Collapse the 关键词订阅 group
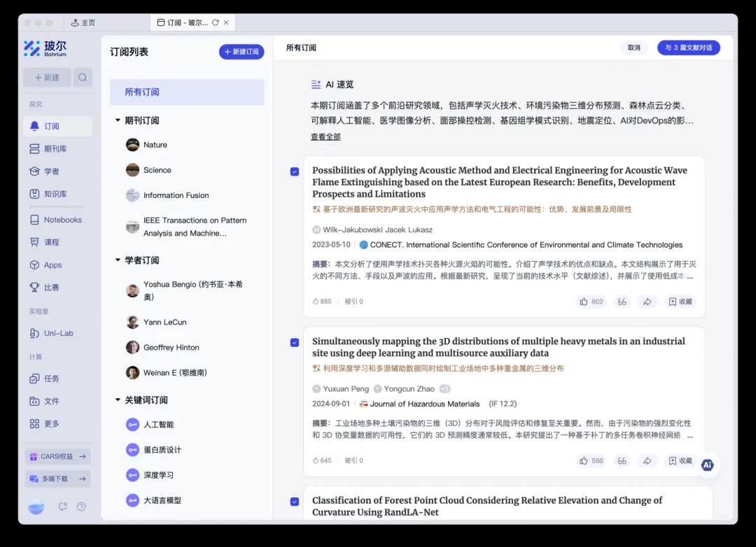This screenshot has height=547, width=756. click(118, 400)
